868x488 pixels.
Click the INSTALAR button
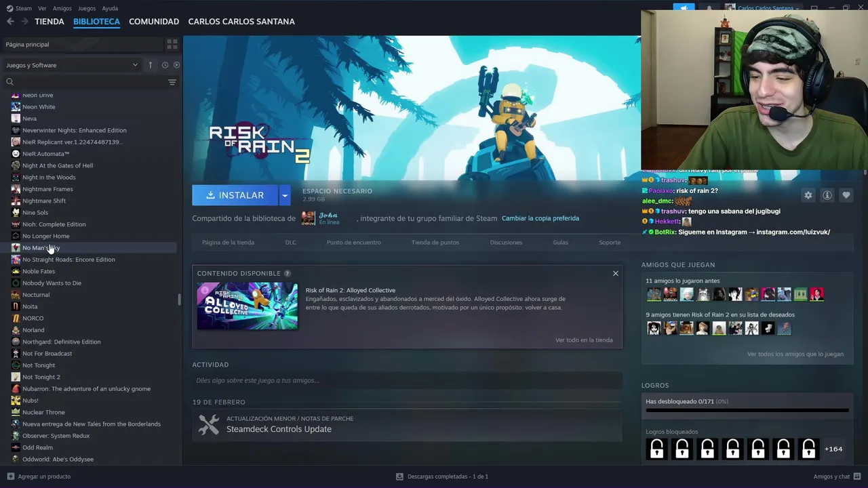click(x=235, y=195)
